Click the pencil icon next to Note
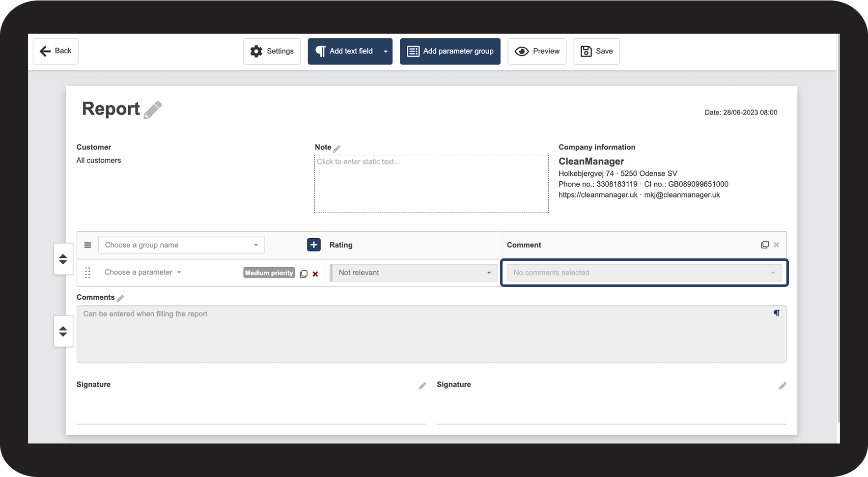Image resolution: width=868 pixels, height=477 pixels. [x=337, y=148]
